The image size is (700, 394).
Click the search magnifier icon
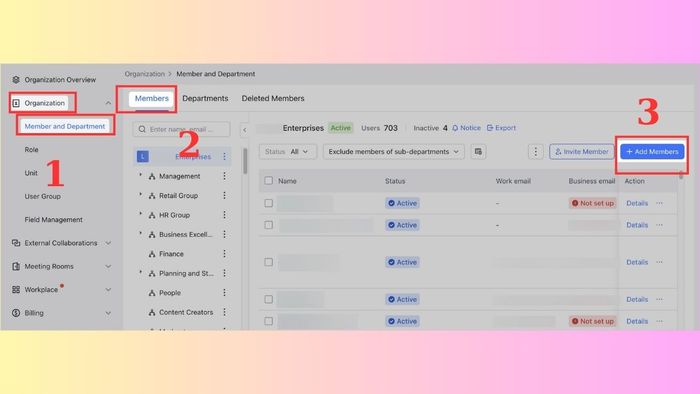[x=142, y=129]
